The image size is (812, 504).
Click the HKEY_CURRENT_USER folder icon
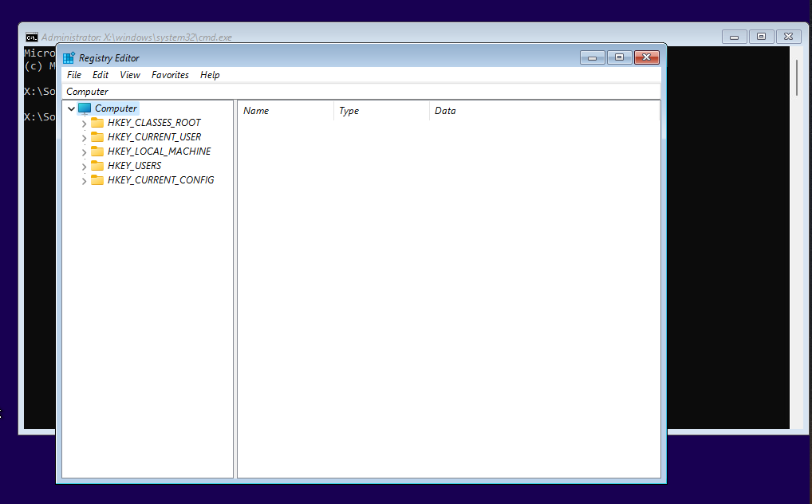pos(97,136)
